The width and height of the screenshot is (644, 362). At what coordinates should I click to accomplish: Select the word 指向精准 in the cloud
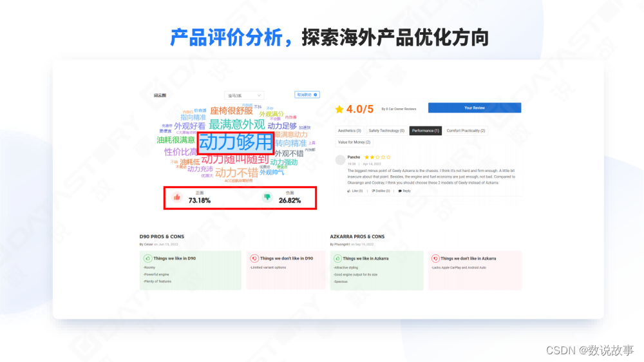[193, 117]
